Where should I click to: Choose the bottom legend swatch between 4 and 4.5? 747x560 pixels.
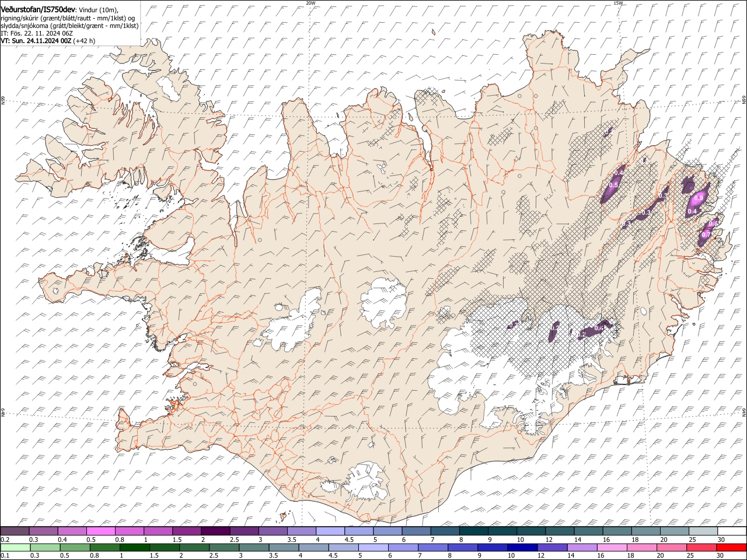[x=314, y=547]
